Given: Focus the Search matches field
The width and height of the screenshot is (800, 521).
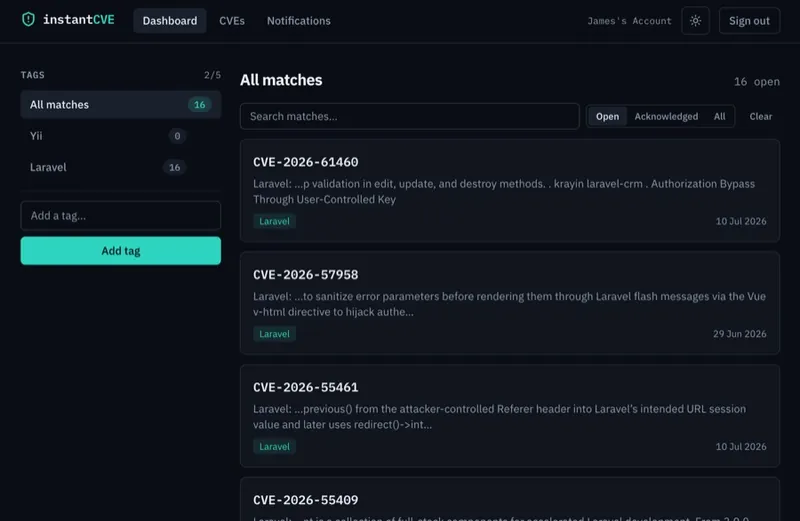Looking at the screenshot, I should 410,116.
